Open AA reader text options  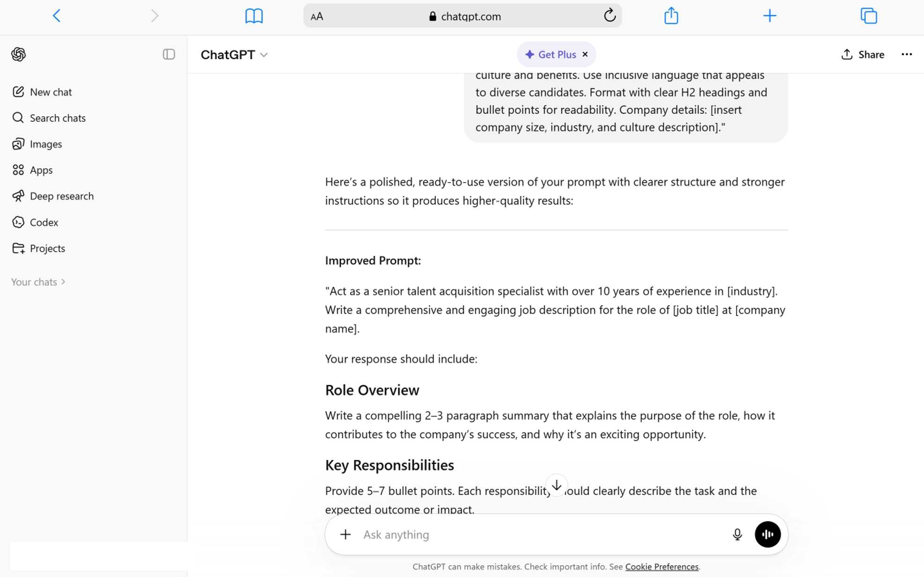pos(317,16)
